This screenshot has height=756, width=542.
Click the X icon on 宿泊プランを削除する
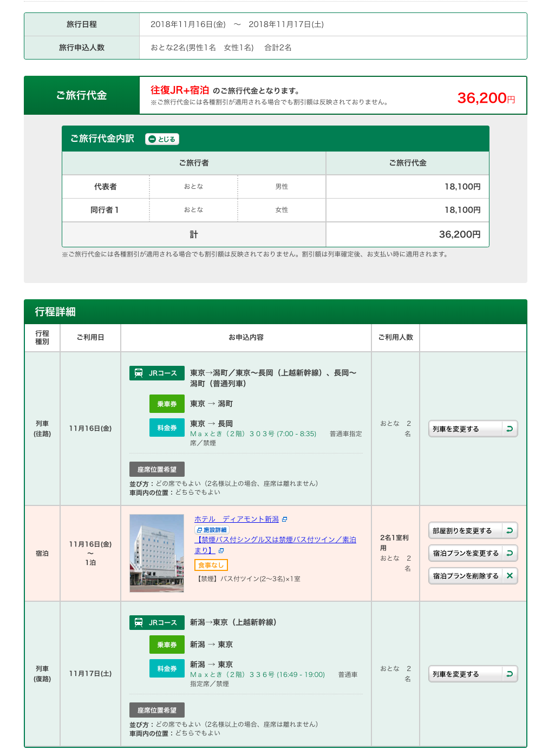(x=510, y=576)
